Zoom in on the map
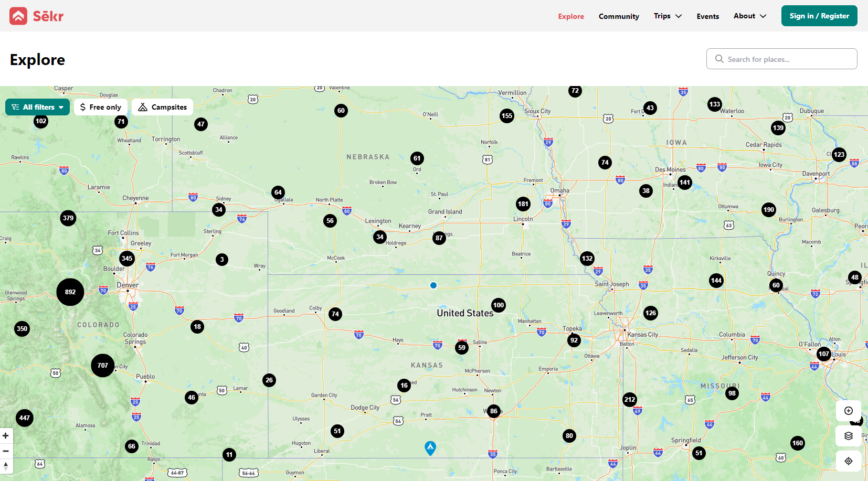This screenshot has width=868, height=481. 6,435
